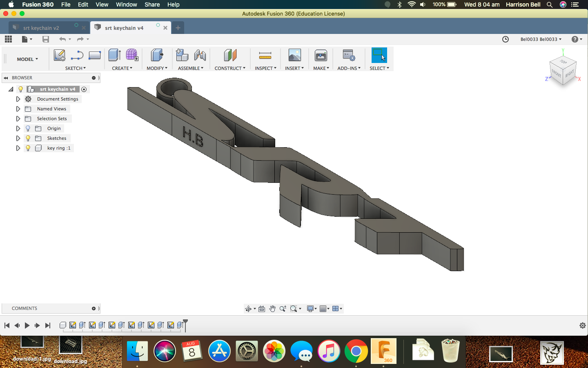Open the MODEL workspace dropdown

[x=27, y=59]
